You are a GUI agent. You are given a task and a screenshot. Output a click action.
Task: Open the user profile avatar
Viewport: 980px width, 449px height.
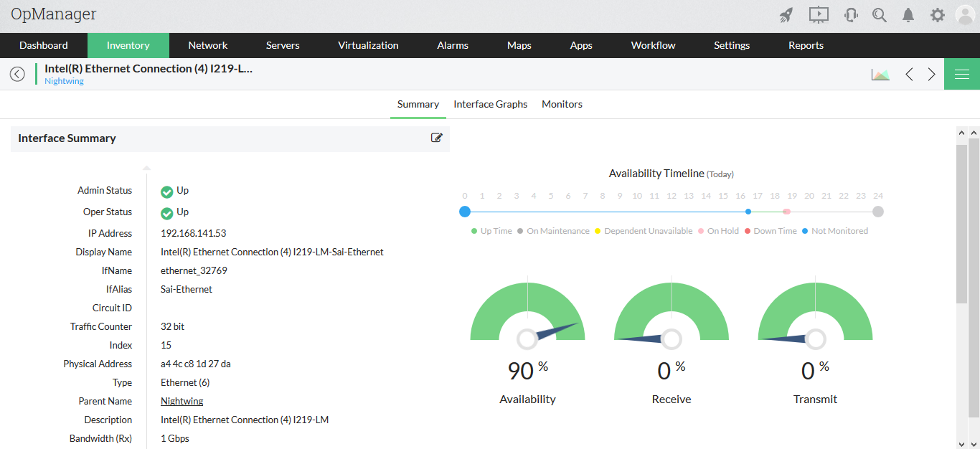tap(966, 15)
